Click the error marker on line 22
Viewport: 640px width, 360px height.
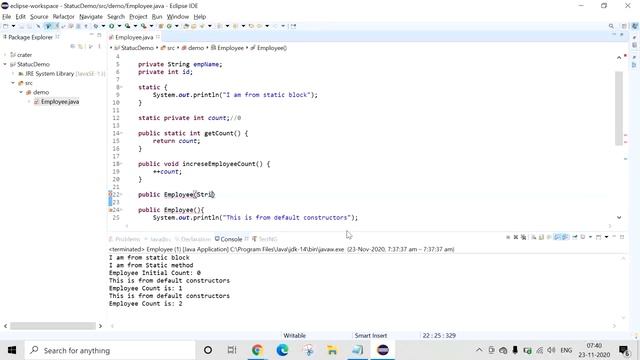coord(110,195)
